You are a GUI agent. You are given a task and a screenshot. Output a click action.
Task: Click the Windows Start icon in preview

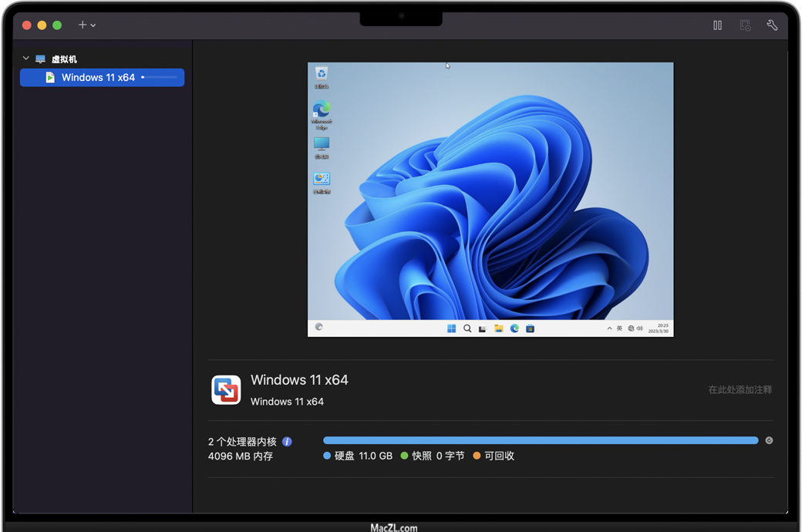[451, 328]
